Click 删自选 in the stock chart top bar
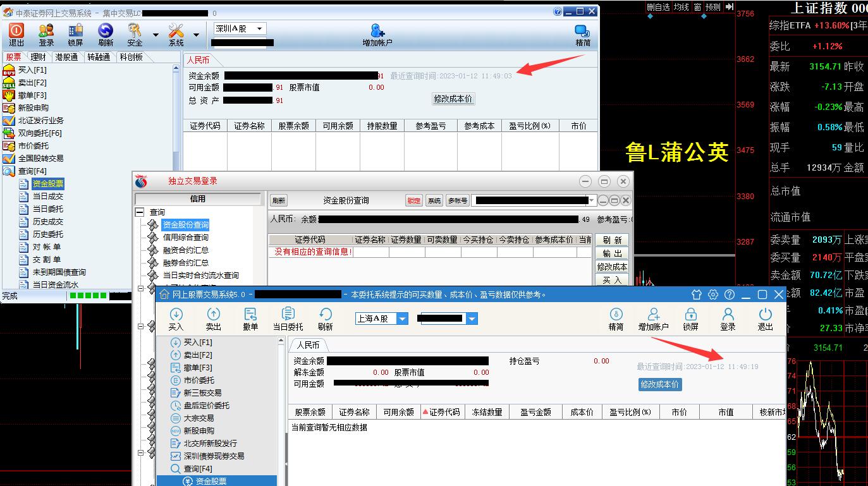The width and height of the screenshot is (868, 486). coord(658,7)
